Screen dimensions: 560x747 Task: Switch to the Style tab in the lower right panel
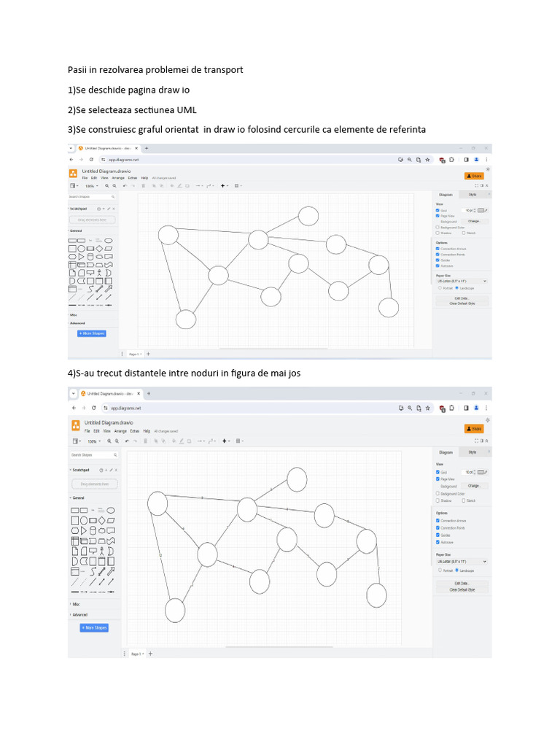coord(472,452)
